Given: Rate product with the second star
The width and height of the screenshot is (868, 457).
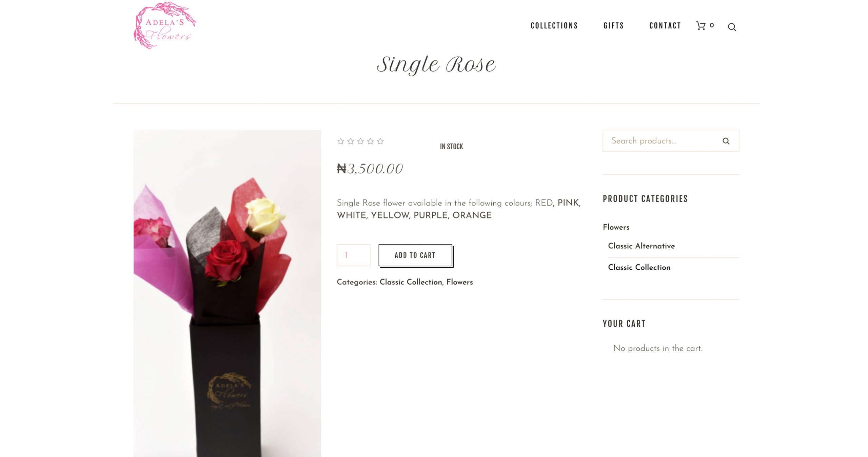Looking at the screenshot, I should click(351, 141).
